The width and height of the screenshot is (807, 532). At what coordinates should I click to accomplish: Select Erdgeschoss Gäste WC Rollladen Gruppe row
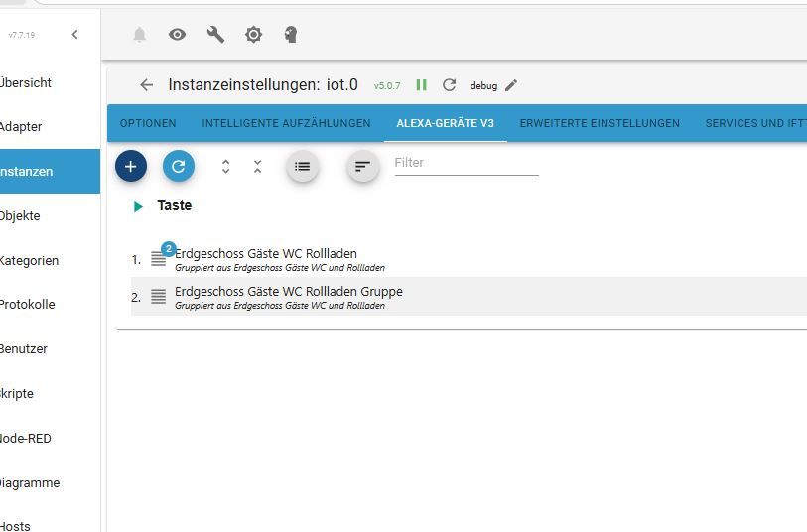469,297
